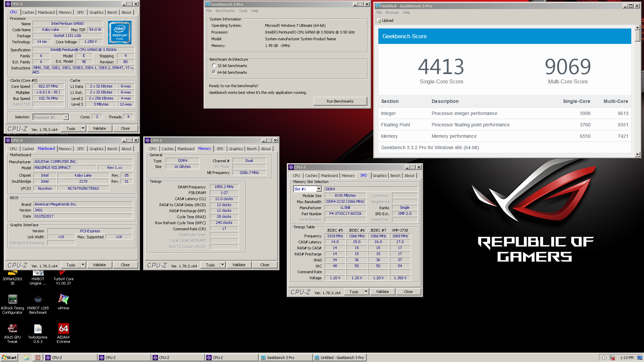Click scrollbar down arrow in Geekbench results

click(x=638, y=155)
